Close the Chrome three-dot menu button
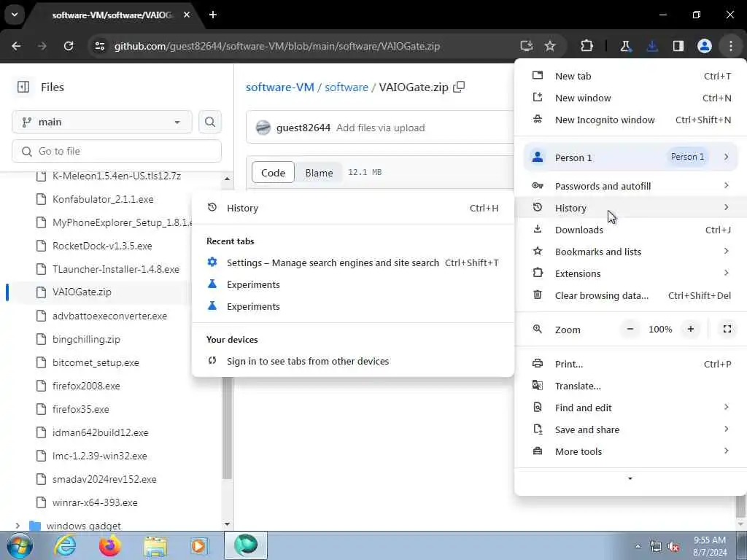The image size is (747, 560). (731, 46)
